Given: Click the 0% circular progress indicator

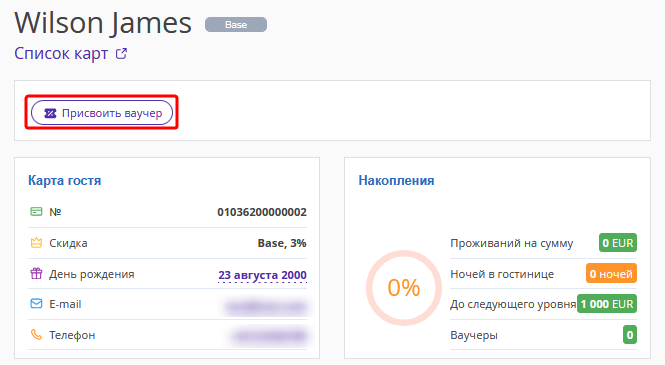Looking at the screenshot, I should tap(404, 288).
